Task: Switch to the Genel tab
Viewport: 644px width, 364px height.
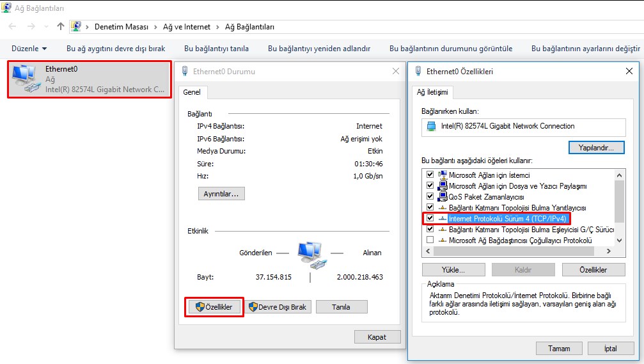Action: pos(192,92)
